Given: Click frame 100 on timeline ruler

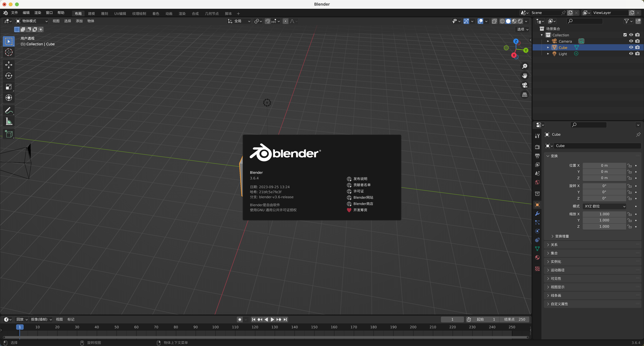Looking at the screenshot, I should 216,327.
